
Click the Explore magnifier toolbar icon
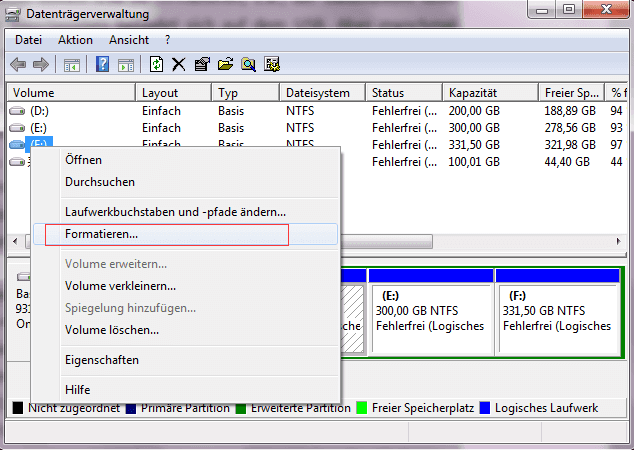pyautogui.click(x=248, y=64)
